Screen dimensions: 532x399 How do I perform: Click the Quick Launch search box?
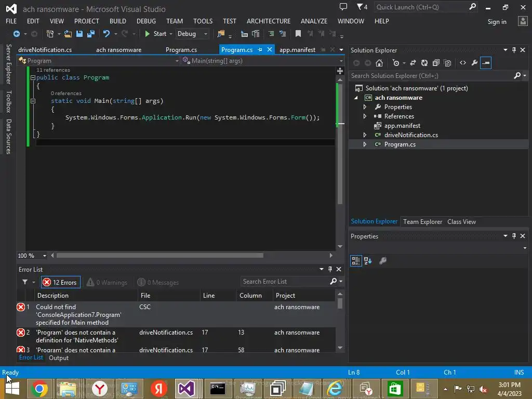[425, 7]
